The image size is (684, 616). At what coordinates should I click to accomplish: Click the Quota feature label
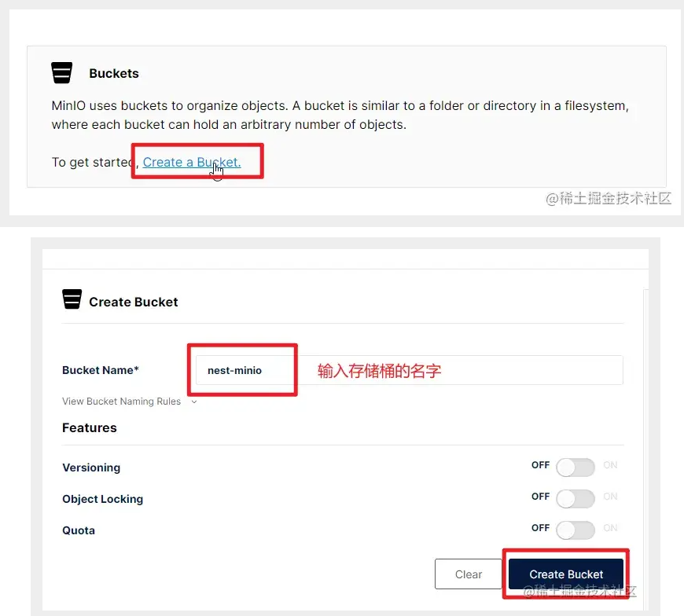click(79, 530)
